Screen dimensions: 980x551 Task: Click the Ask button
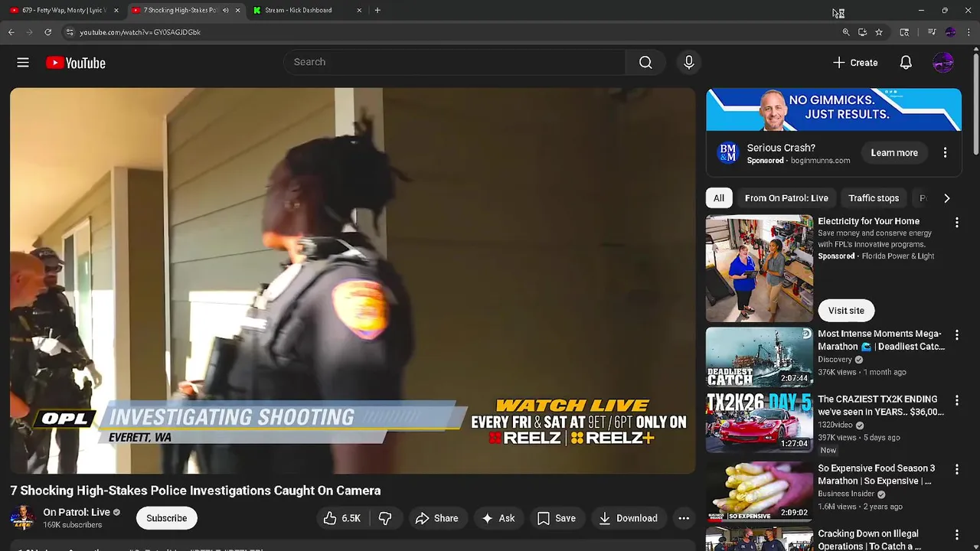click(x=498, y=518)
